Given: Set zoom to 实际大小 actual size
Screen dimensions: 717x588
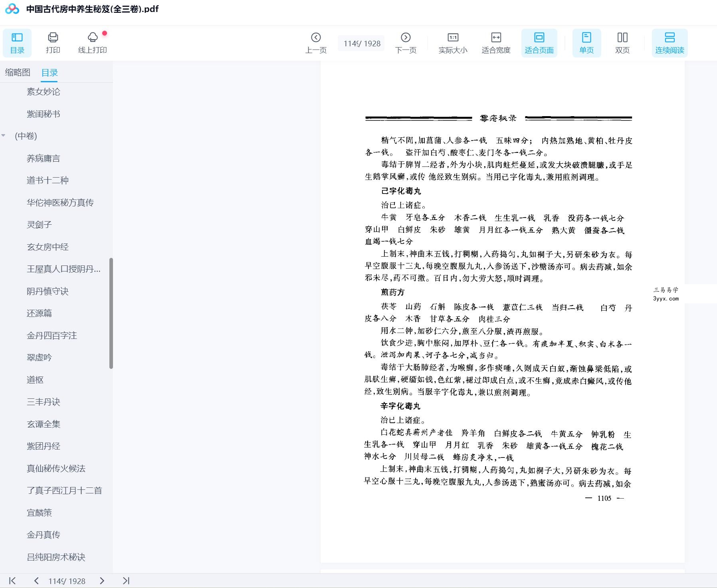Looking at the screenshot, I should point(453,43).
